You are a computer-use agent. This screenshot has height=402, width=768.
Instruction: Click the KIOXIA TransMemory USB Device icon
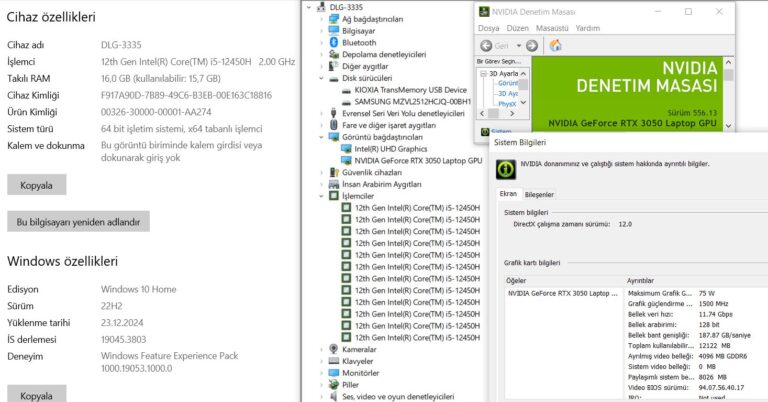[346, 90]
